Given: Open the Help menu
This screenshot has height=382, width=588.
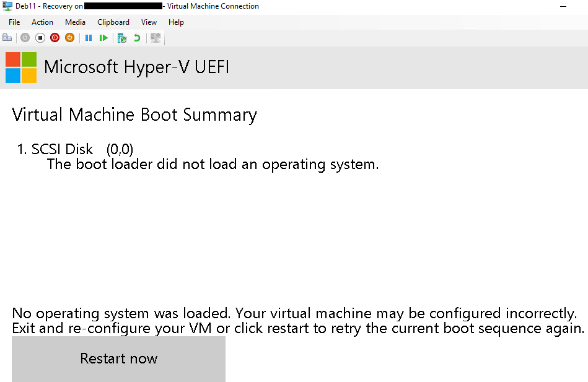Looking at the screenshot, I should pos(176,22).
